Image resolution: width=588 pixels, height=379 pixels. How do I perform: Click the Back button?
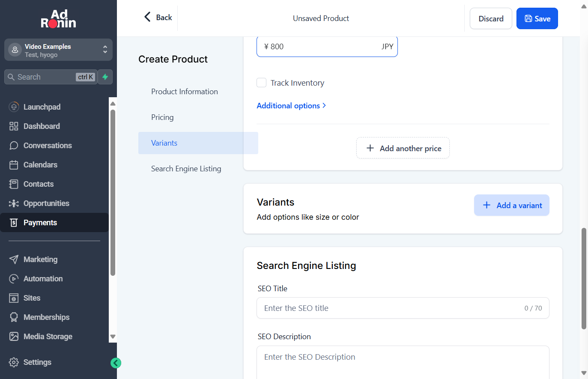(x=158, y=17)
